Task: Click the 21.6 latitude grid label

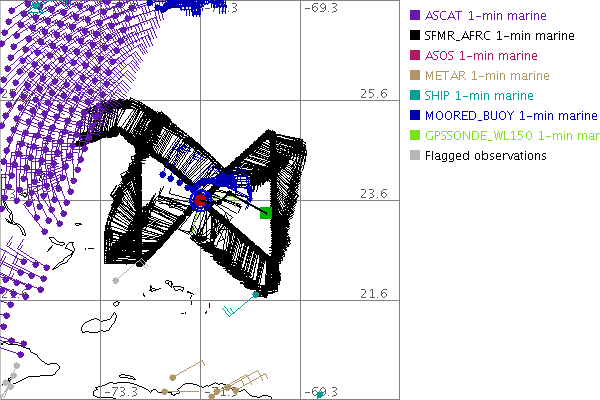Action: (x=373, y=293)
